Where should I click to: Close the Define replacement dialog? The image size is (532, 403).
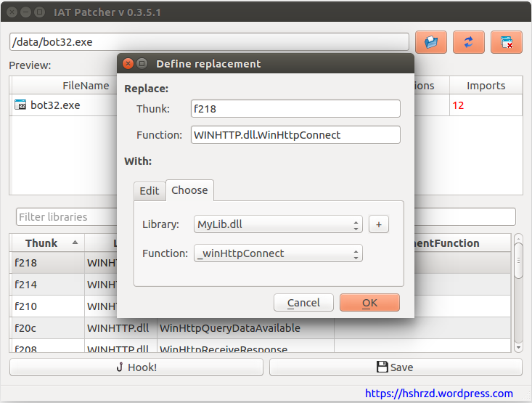pos(128,64)
